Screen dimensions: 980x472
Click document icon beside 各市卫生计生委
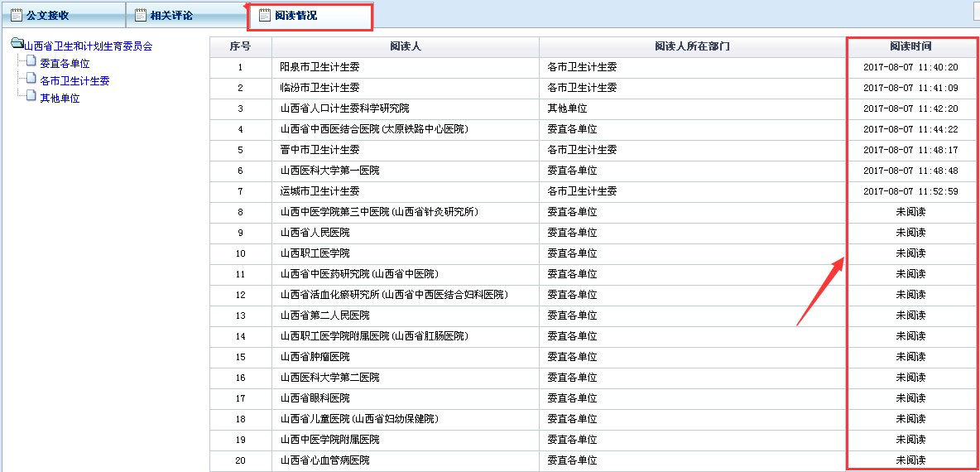31,79
